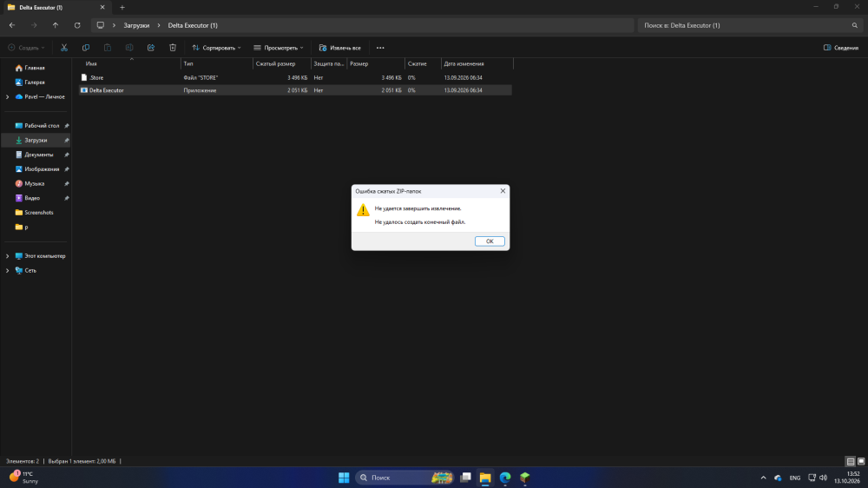Open Музыка in the sidebar

[x=35, y=183]
